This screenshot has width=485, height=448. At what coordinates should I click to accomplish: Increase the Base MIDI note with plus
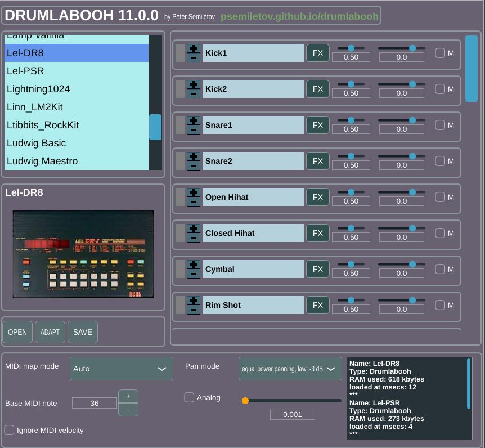click(128, 396)
